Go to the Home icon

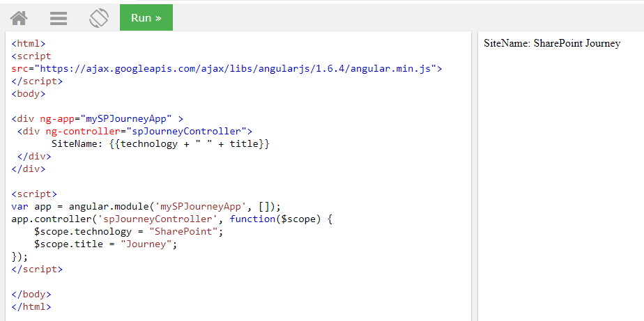point(19,18)
